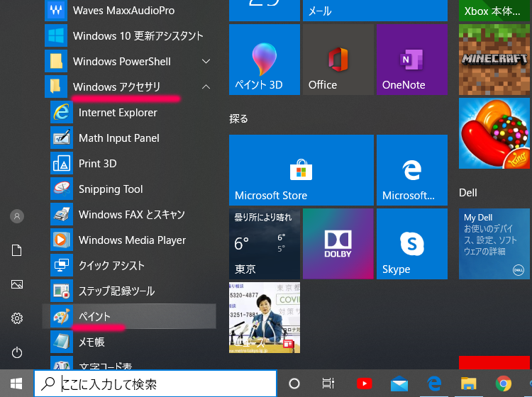Open the My Dell tile
This screenshot has width=532, height=397.
494,244
